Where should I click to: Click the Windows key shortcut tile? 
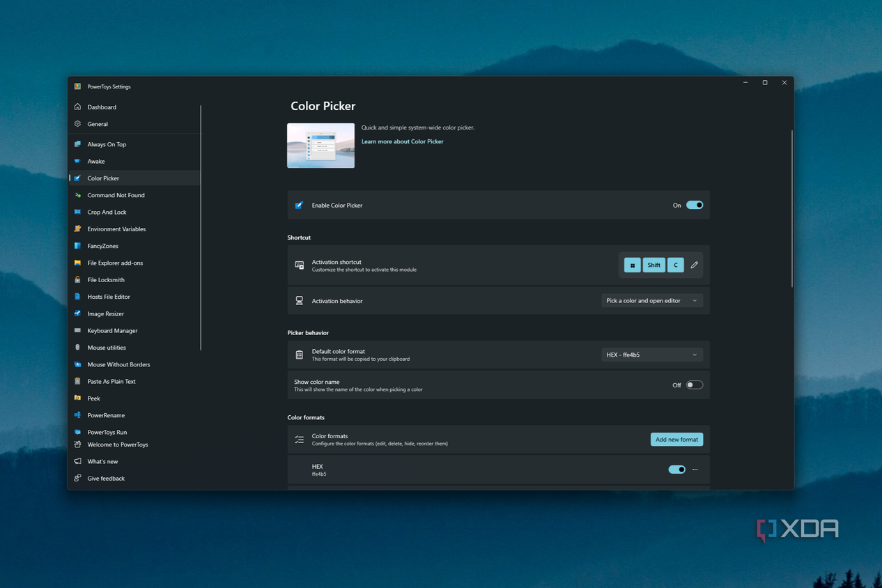[632, 265]
